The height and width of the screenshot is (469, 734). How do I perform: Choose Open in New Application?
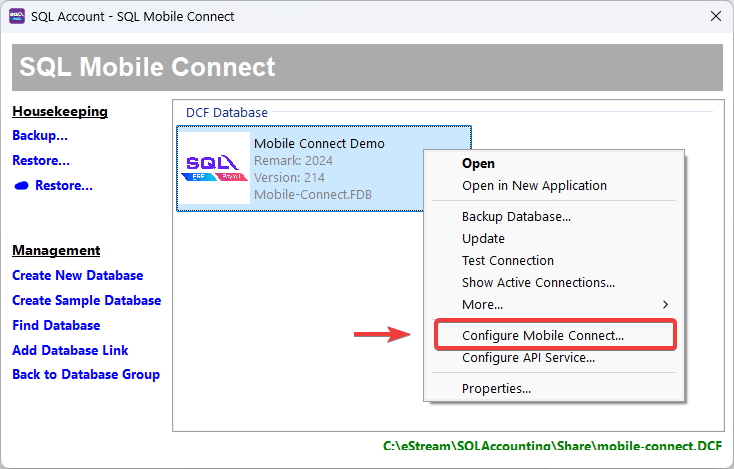click(534, 185)
